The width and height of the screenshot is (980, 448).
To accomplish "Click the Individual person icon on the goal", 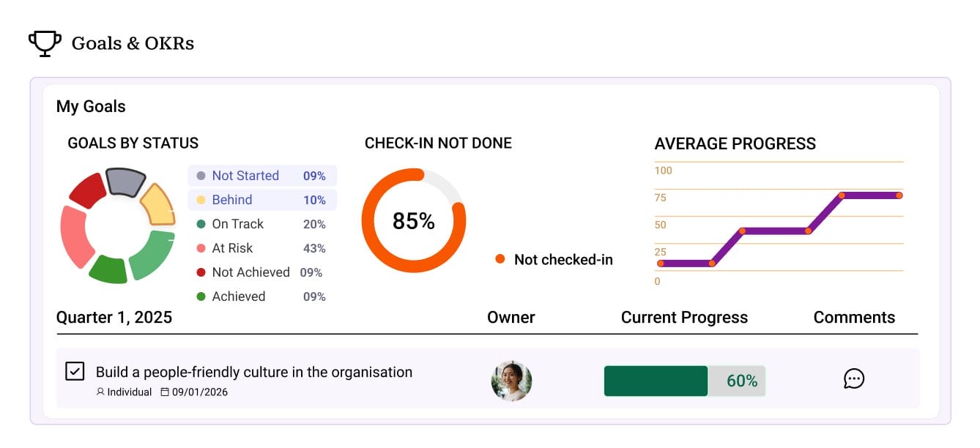I will point(100,392).
